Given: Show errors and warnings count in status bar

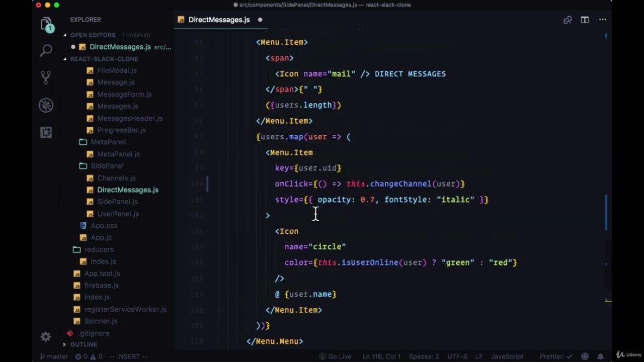Looking at the screenshot, I should (89, 356).
